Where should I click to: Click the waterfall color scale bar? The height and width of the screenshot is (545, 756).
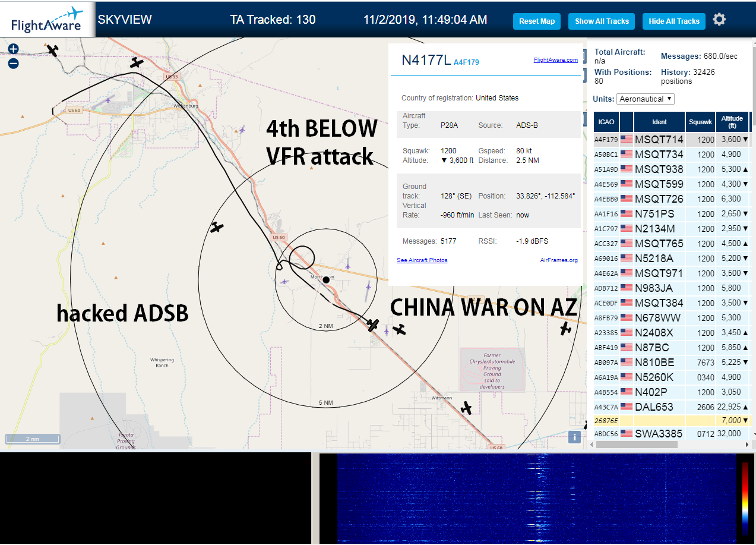pyautogui.click(x=745, y=499)
